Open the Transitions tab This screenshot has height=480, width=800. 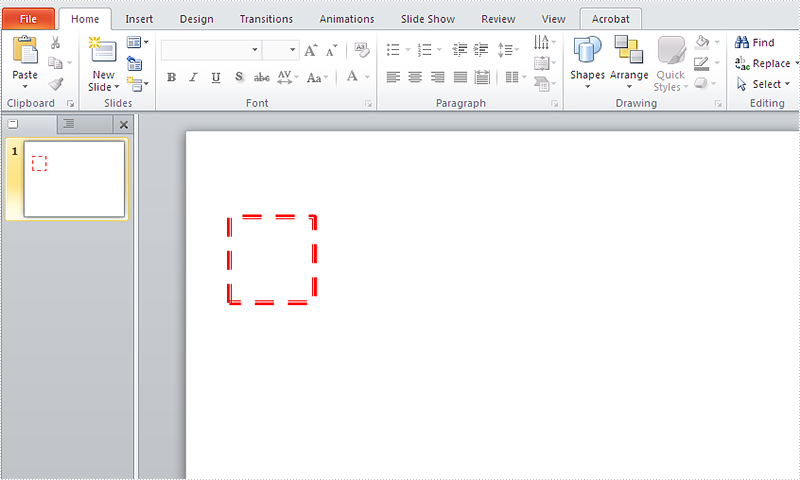[266, 19]
